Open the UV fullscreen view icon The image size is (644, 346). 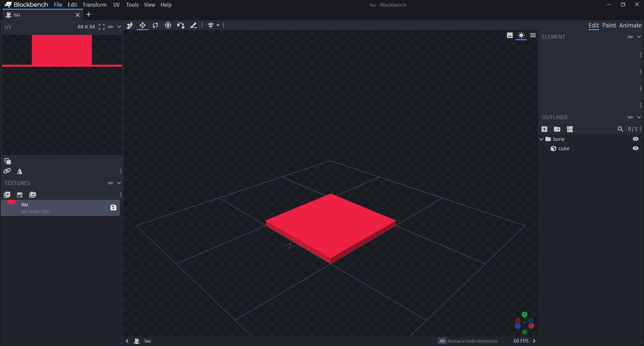pos(101,27)
